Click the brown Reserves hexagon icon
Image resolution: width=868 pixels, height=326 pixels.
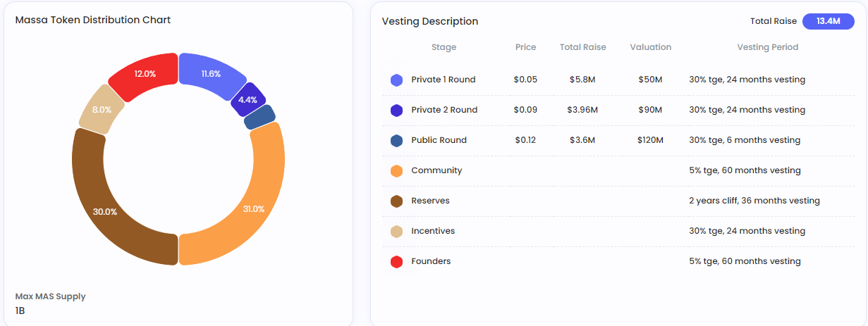(397, 201)
